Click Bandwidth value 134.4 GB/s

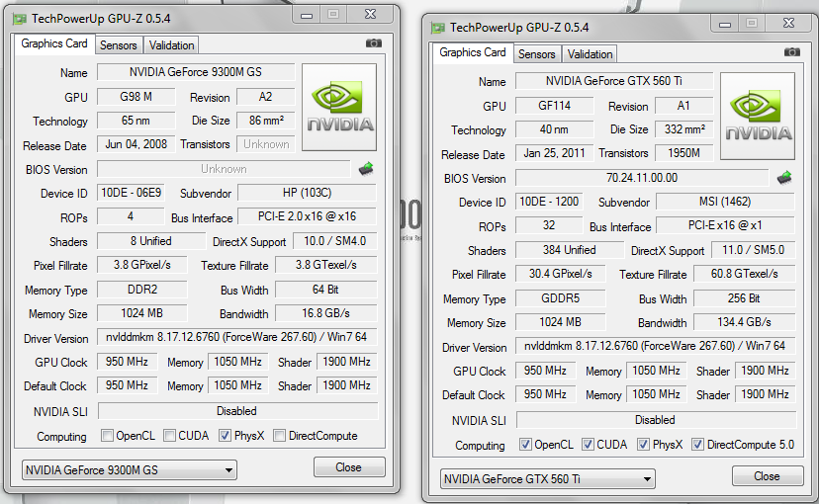[x=744, y=322]
